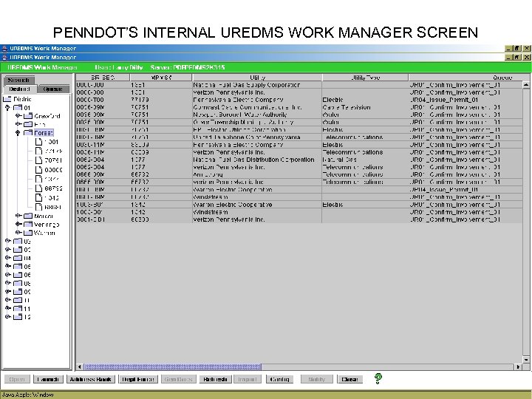Click the document icon beside 66732

[38, 188]
